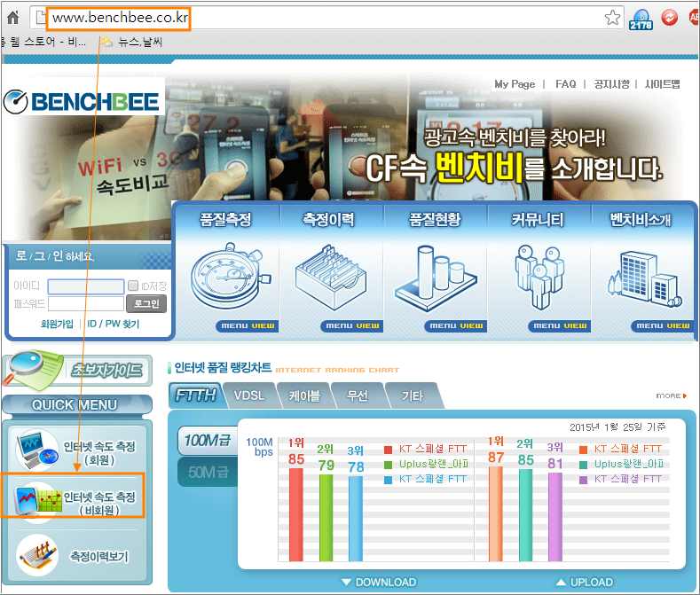Click menu view under 벤치비소개

click(663, 326)
